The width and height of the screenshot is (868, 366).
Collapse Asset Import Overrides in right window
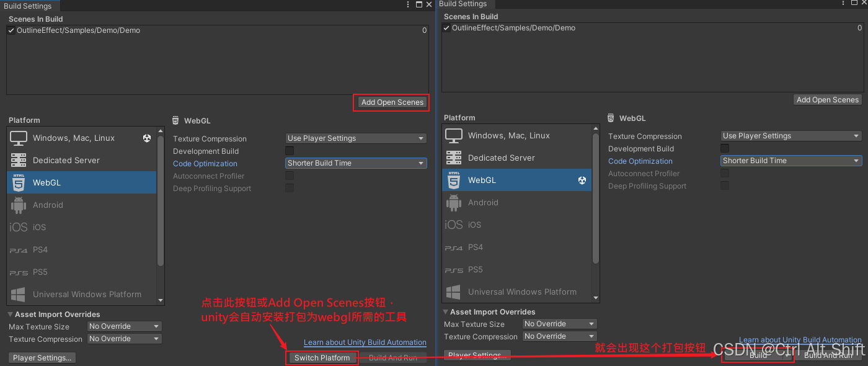(x=446, y=312)
